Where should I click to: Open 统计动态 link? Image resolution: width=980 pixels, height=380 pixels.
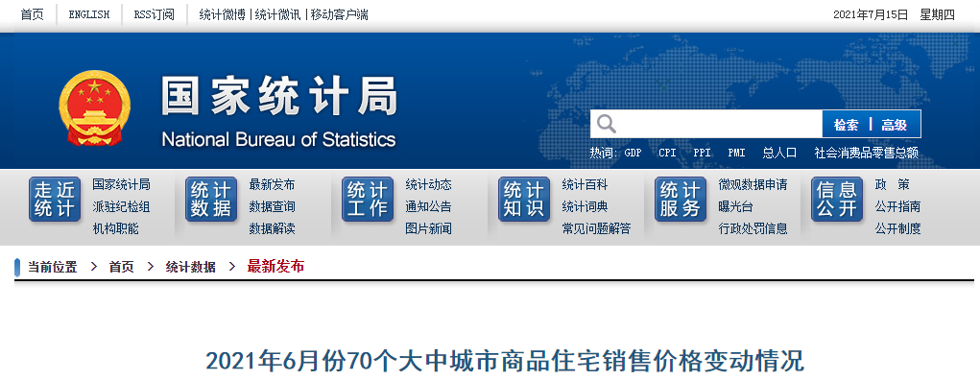click(428, 185)
